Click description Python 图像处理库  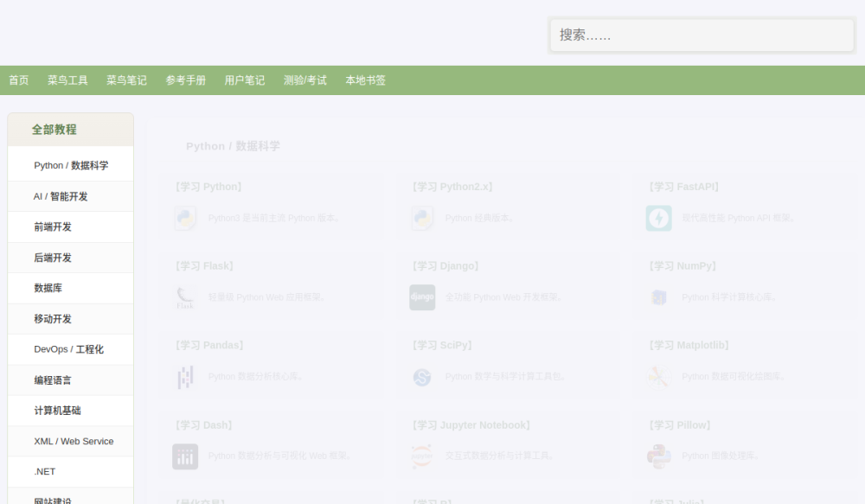pyautogui.click(x=721, y=456)
